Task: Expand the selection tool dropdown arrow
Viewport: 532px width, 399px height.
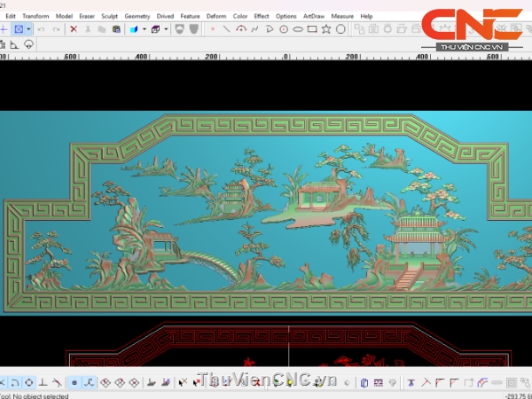Action: pyautogui.click(x=29, y=29)
